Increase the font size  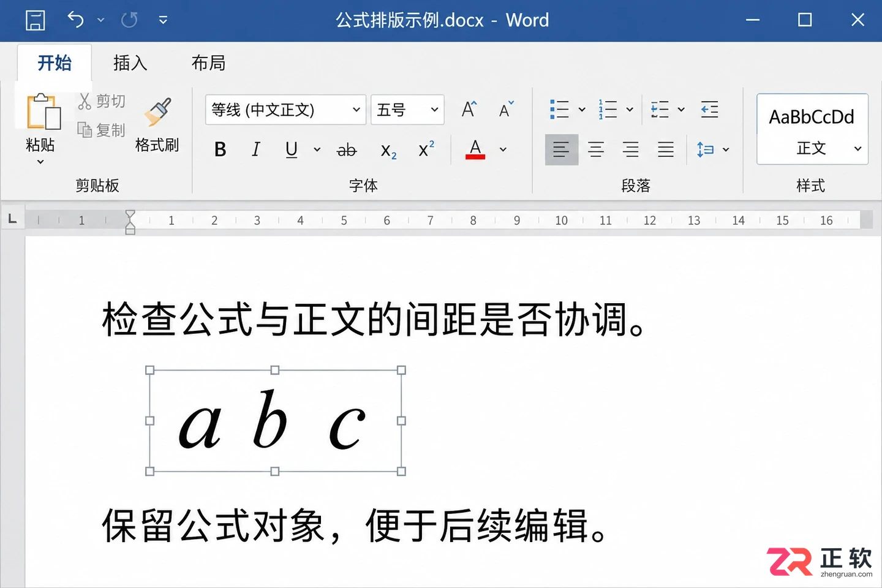click(469, 109)
